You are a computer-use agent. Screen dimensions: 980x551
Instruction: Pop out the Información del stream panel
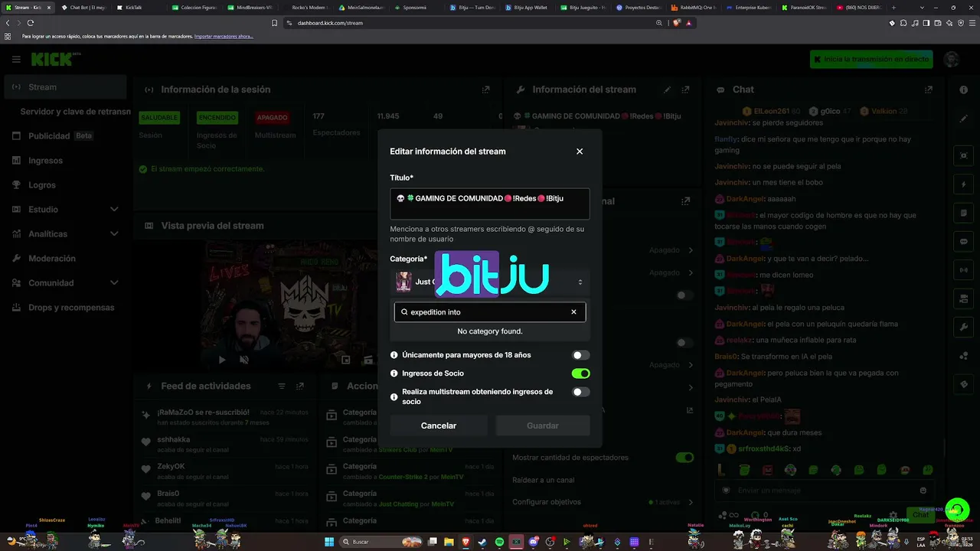tap(686, 90)
